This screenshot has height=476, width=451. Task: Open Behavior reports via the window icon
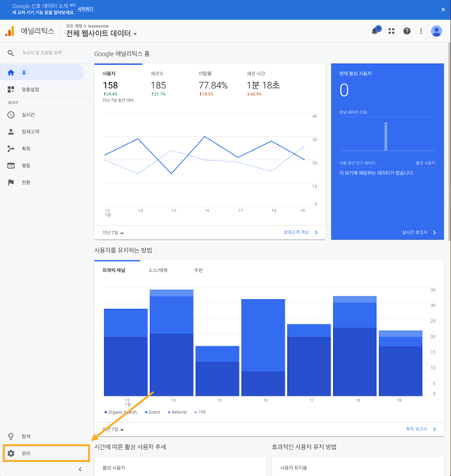(x=11, y=165)
